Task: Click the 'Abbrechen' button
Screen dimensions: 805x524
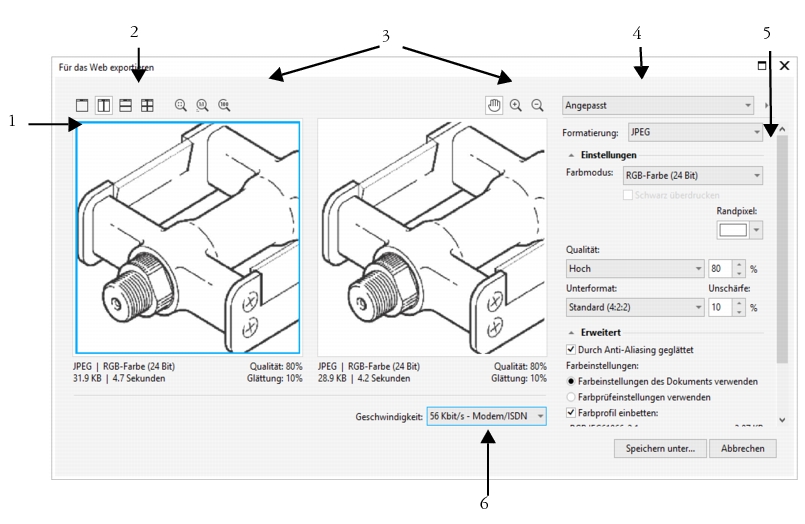Action: (742, 449)
